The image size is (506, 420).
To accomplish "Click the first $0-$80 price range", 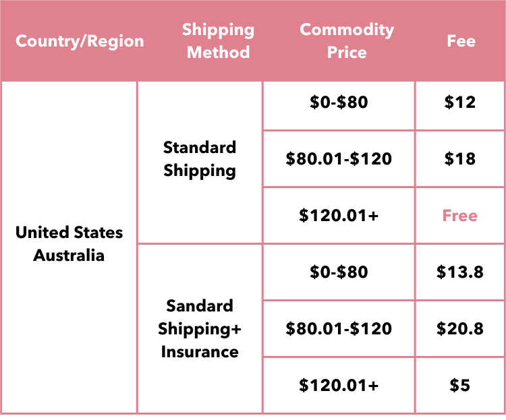I will click(339, 102).
